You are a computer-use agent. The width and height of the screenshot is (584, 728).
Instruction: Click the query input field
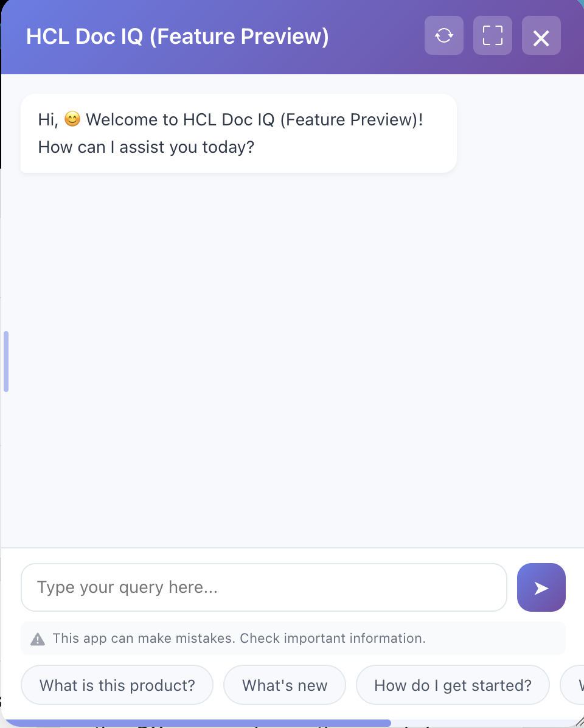click(264, 587)
